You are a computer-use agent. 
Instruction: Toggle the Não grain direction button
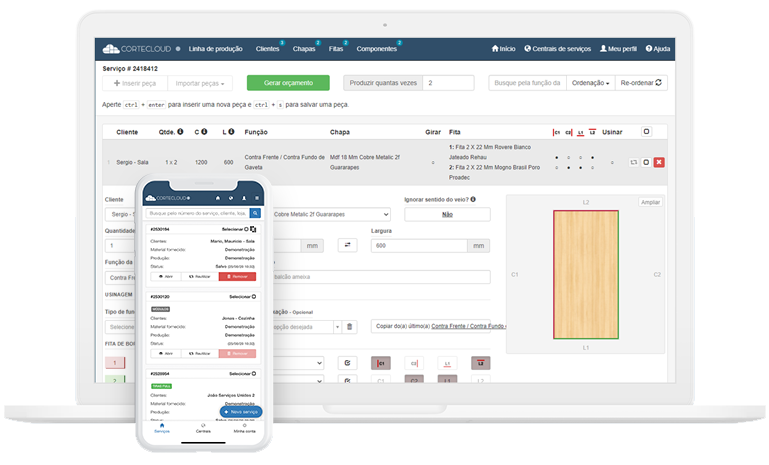447,214
